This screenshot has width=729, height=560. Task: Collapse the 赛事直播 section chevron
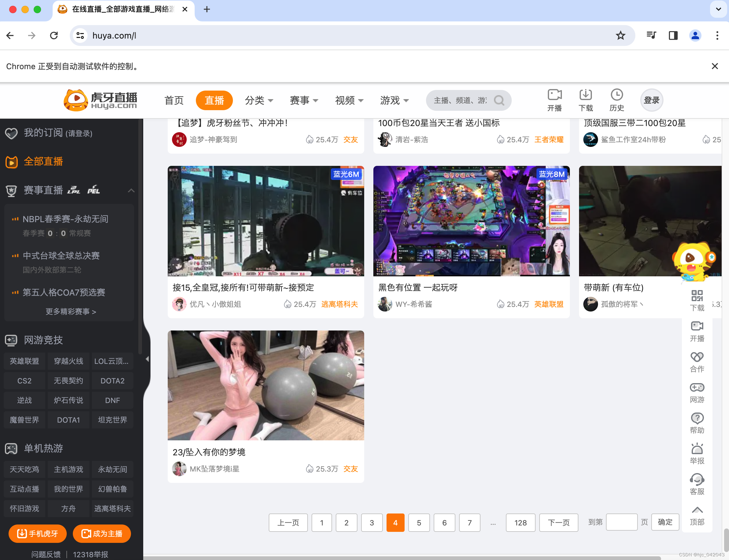coord(131,190)
